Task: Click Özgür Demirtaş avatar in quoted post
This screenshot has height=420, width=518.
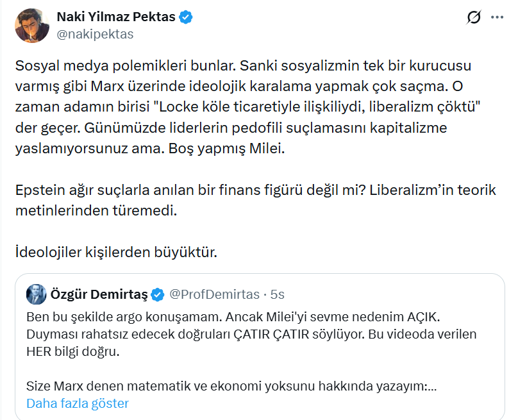Action: pyautogui.click(x=35, y=294)
